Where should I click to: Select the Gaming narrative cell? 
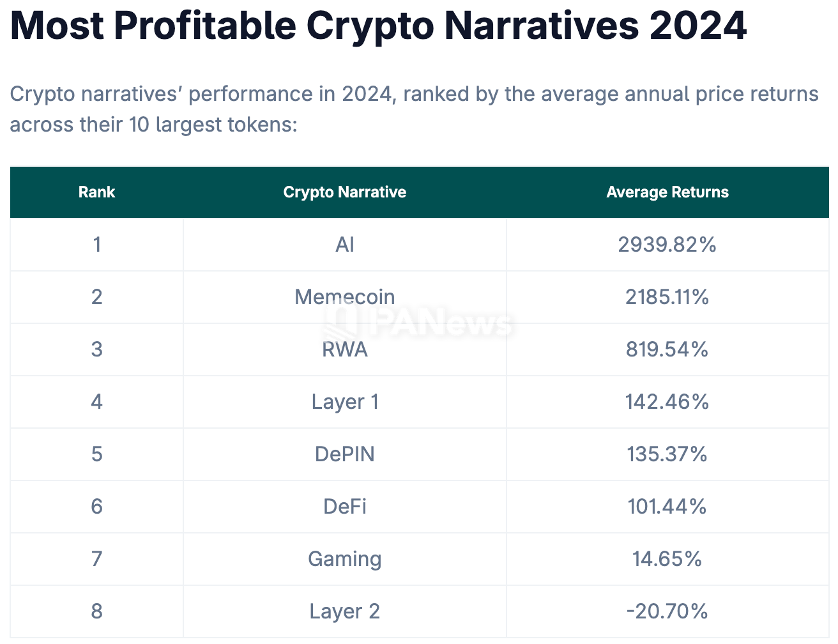[x=344, y=559]
